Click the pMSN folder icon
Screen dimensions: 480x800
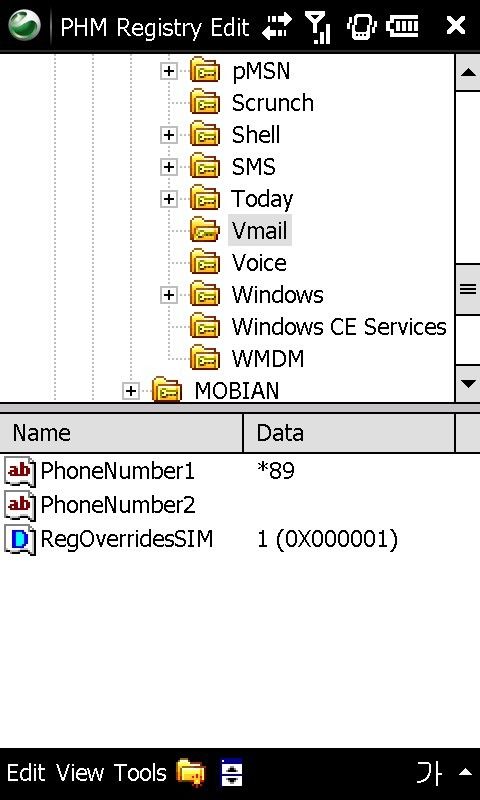pyautogui.click(x=205, y=70)
